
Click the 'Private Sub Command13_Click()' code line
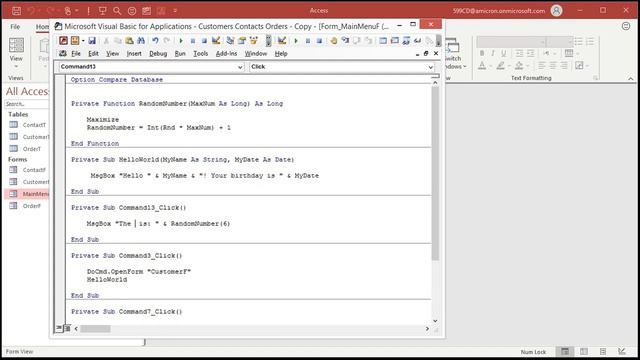point(129,207)
